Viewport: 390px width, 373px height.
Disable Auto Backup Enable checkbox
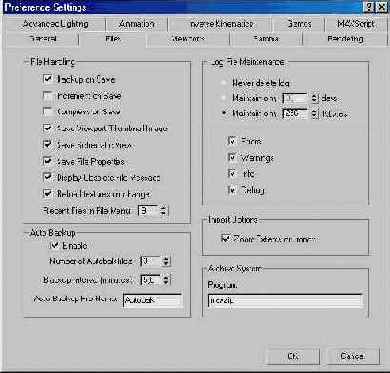click(x=53, y=246)
